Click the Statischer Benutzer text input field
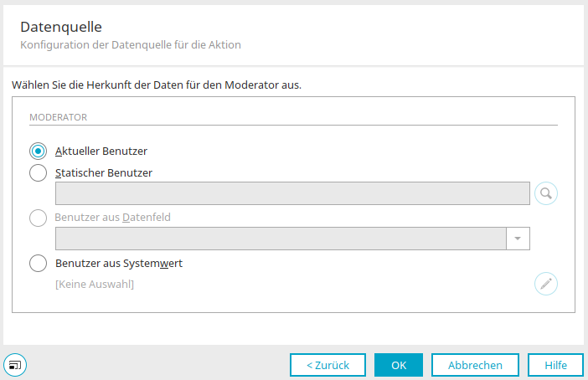The width and height of the screenshot is (588, 380). (292, 193)
